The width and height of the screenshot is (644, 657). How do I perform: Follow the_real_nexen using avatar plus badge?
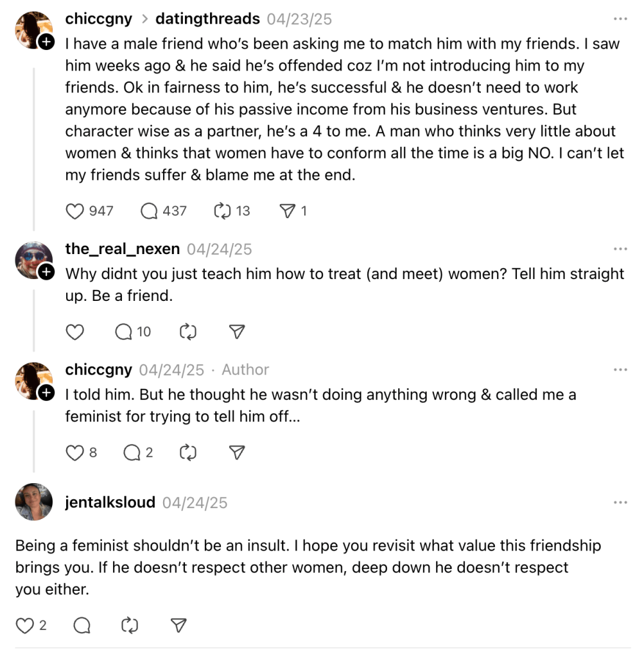[46, 272]
